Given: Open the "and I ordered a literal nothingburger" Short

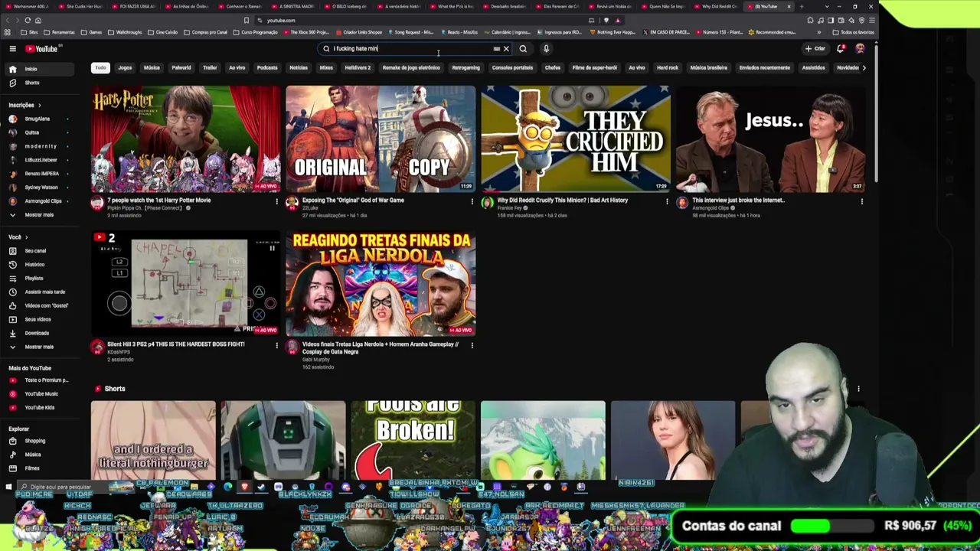Looking at the screenshot, I should click(153, 441).
